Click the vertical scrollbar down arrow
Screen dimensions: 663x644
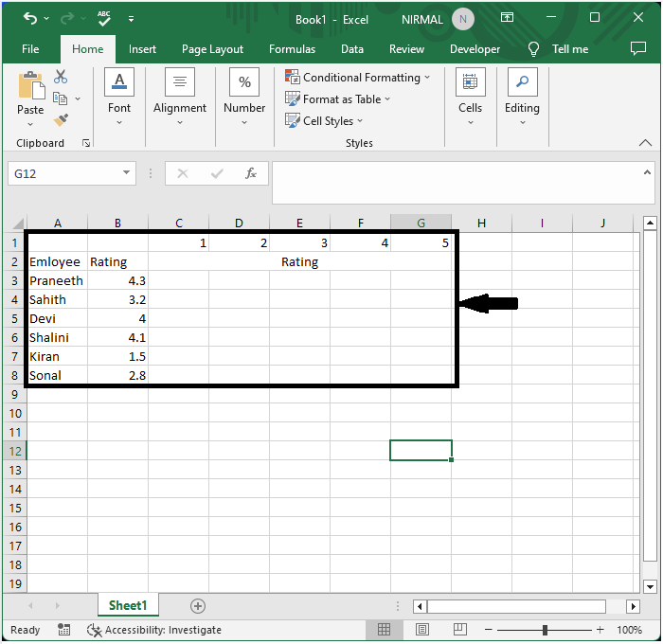pos(650,586)
